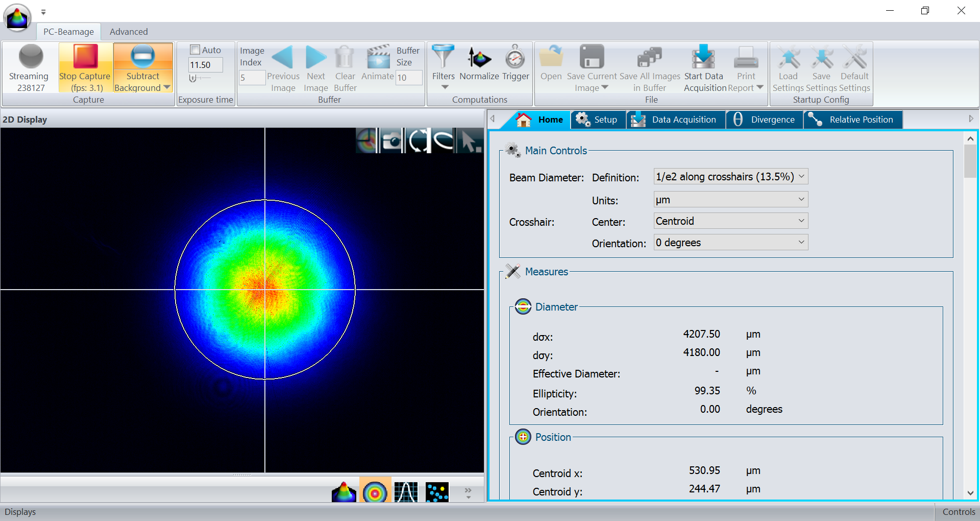This screenshot has height=521, width=980.
Task: Click the Buffer Size input field
Action: (409, 78)
